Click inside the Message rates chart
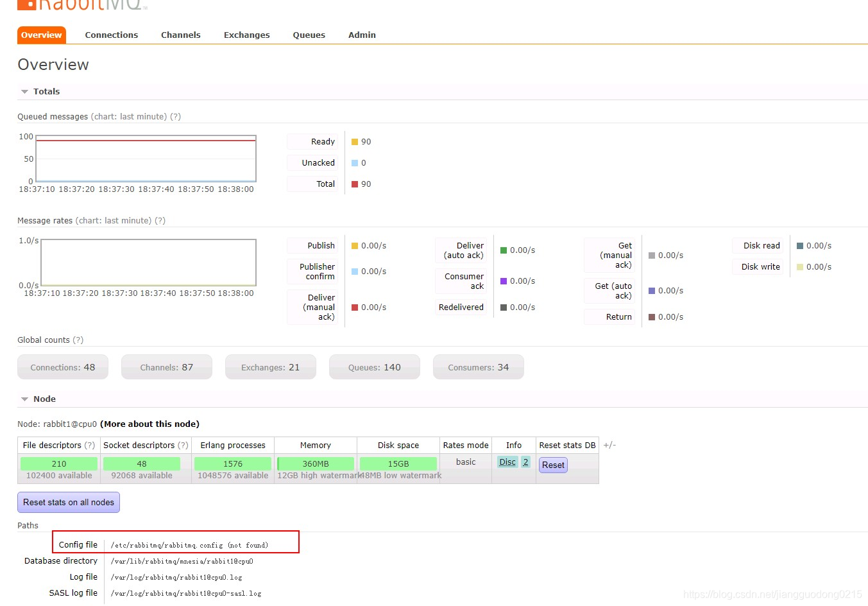Image resolution: width=868 pixels, height=606 pixels. pyautogui.click(x=148, y=262)
